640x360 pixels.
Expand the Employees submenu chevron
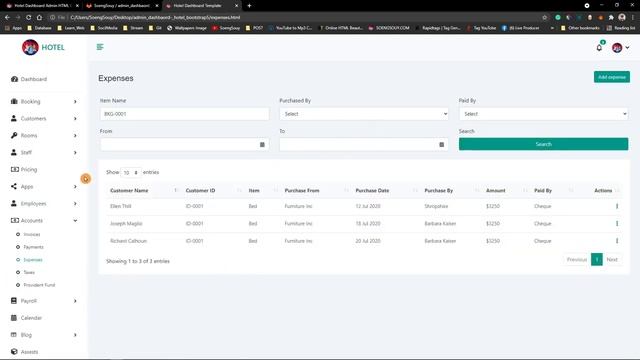(x=75, y=204)
